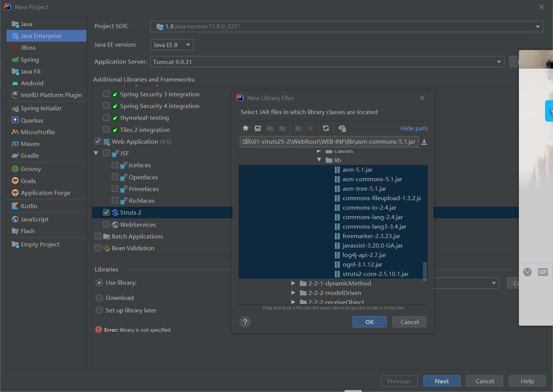Pick Flash project type

(46, 231)
